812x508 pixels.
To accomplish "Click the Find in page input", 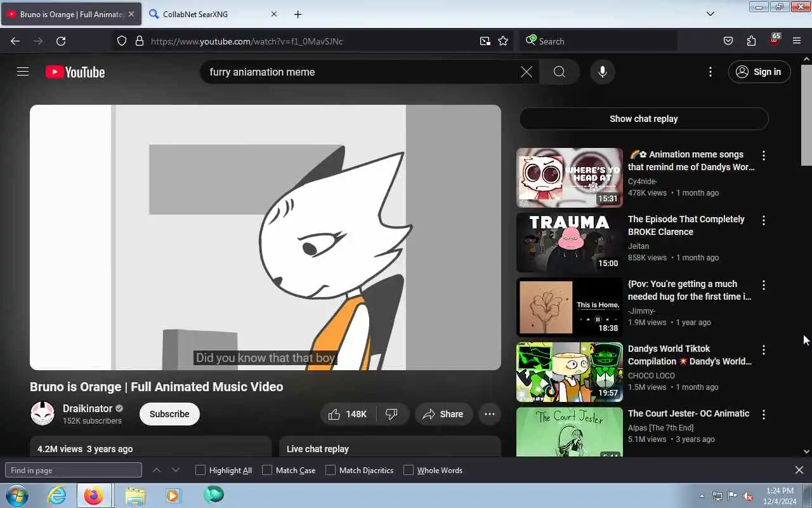I will point(74,470).
